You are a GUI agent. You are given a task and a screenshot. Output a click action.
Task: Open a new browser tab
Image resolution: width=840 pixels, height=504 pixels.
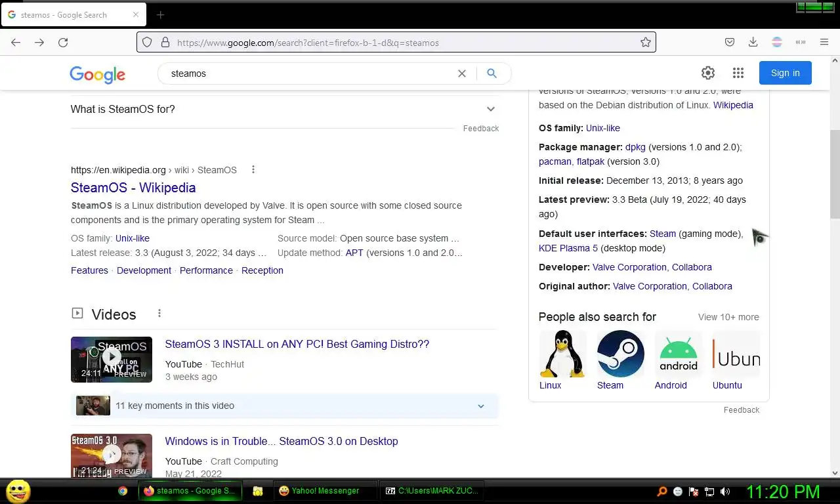[160, 14]
